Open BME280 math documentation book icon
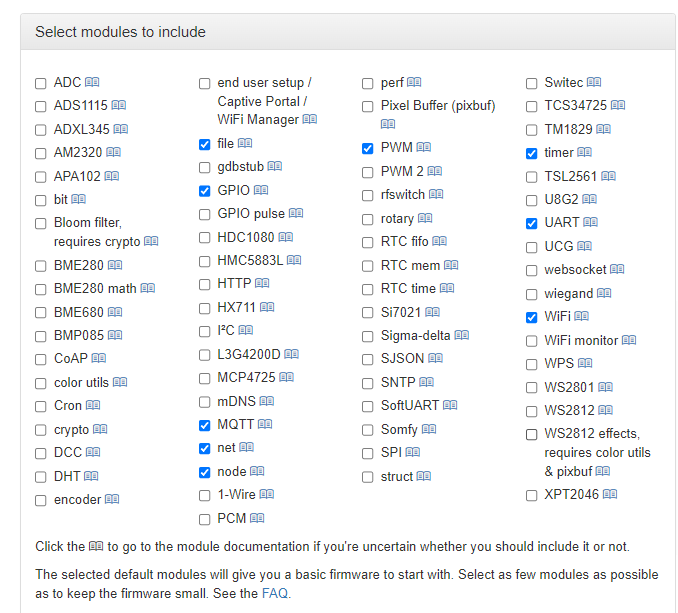The width and height of the screenshot is (678, 613). pyautogui.click(x=147, y=288)
